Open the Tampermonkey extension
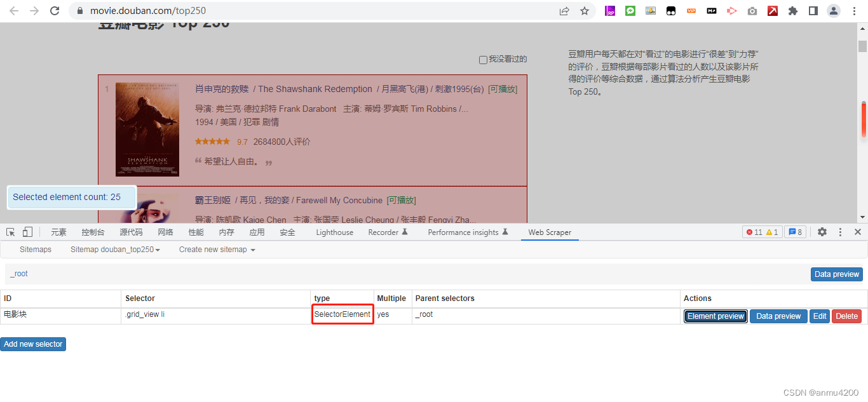The width and height of the screenshot is (868, 402). pyautogui.click(x=671, y=11)
